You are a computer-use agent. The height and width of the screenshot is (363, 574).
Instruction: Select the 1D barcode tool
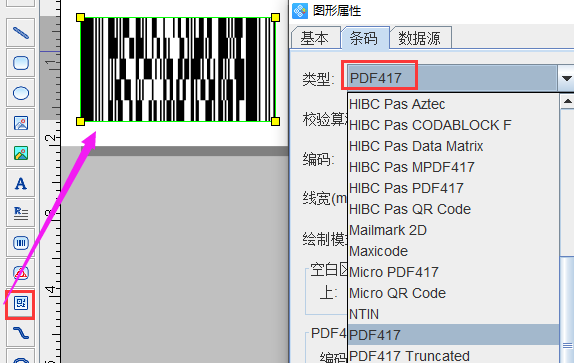20,243
